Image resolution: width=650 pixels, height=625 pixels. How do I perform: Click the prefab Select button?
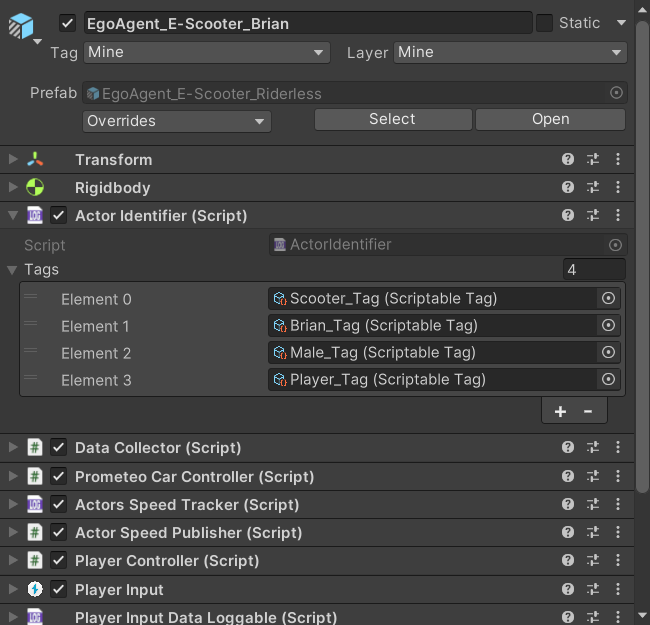pos(393,119)
